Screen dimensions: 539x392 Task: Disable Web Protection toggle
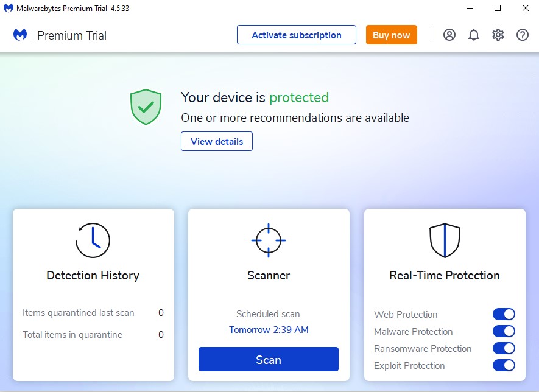(504, 315)
